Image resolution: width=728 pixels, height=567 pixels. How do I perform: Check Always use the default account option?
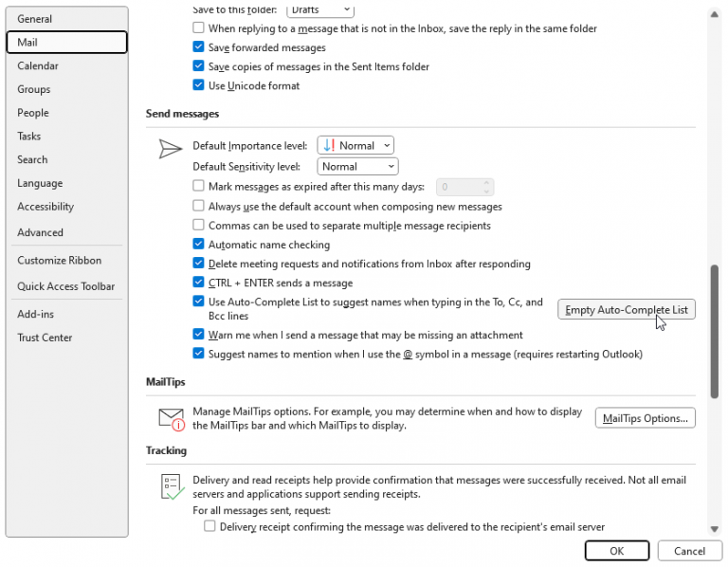click(x=198, y=205)
